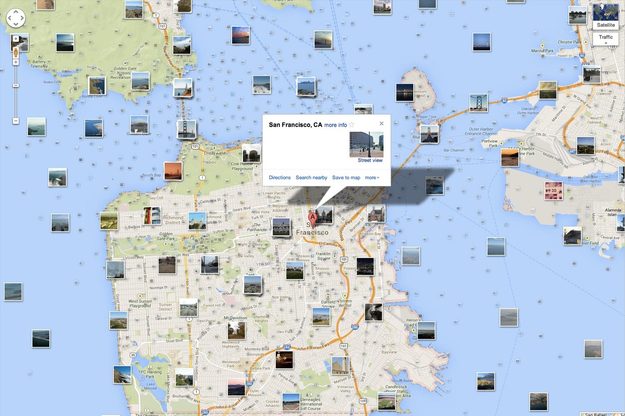Open the Traffic layer dropdown
The width and height of the screenshot is (625, 416).
click(605, 39)
